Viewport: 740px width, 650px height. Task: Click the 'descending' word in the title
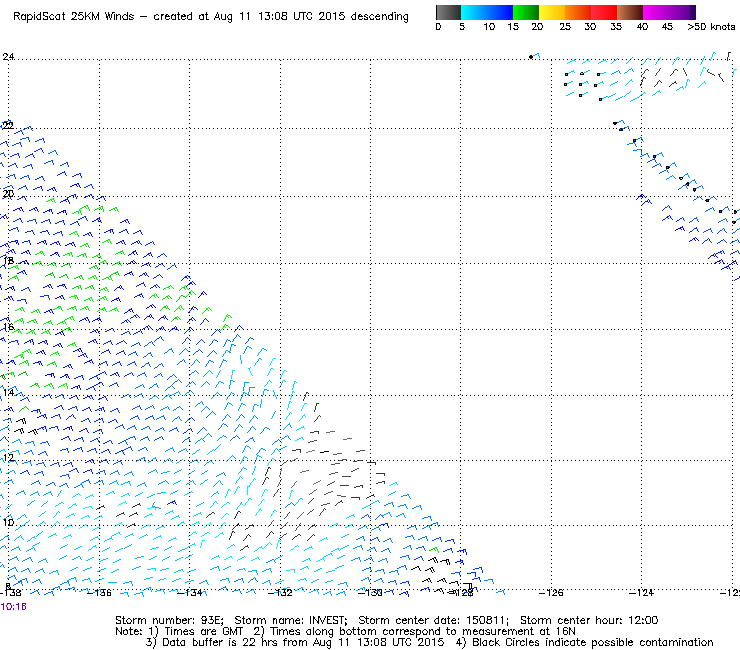pyautogui.click(x=379, y=17)
